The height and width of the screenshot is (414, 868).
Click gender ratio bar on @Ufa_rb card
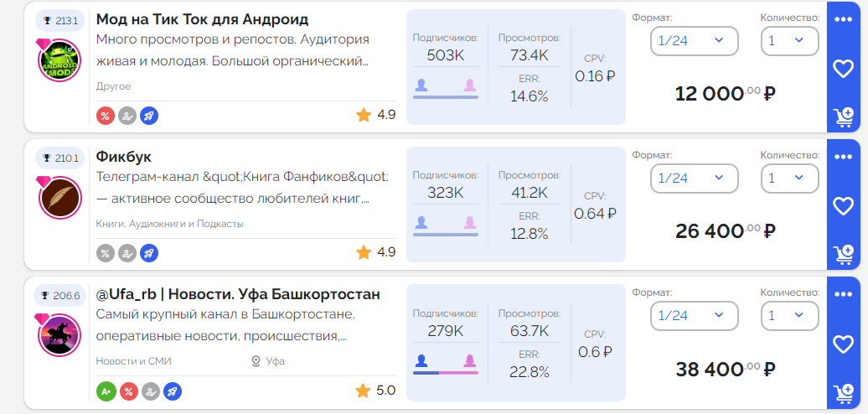[446, 372]
